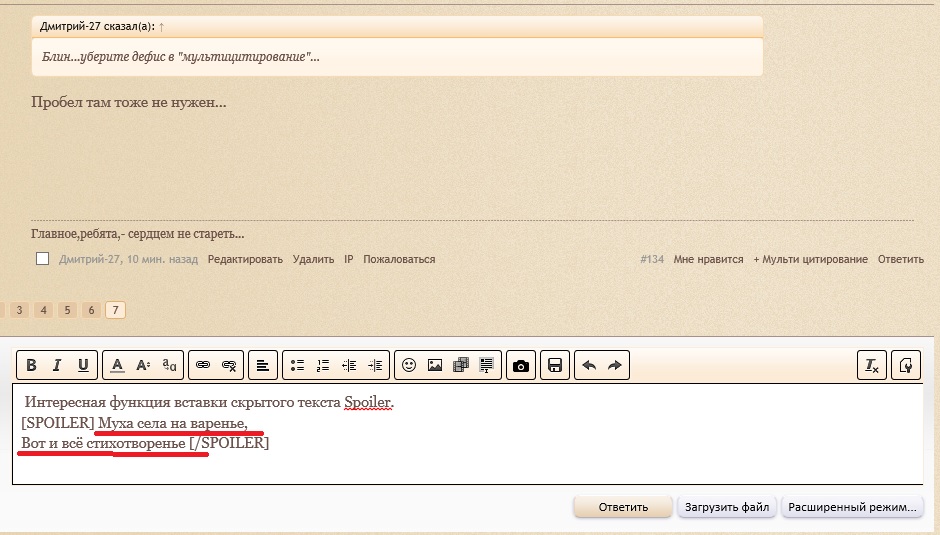Click the Пожаловаться link
The height and width of the screenshot is (535, 940).
[399, 259]
